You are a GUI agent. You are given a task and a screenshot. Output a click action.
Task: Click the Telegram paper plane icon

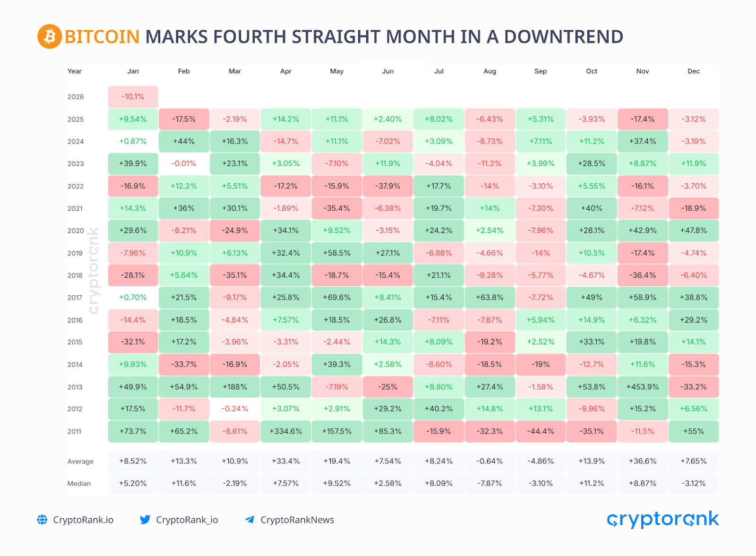[249, 520]
